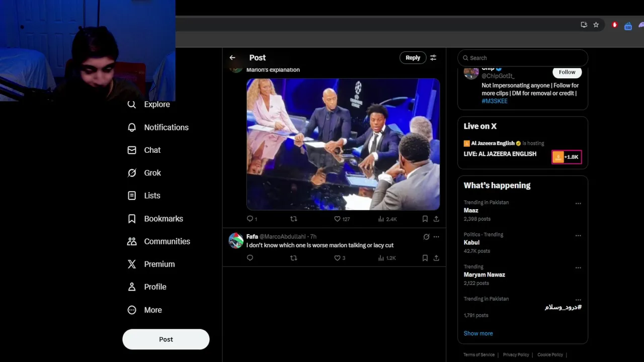Follow the Chip account

click(x=567, y=72)
